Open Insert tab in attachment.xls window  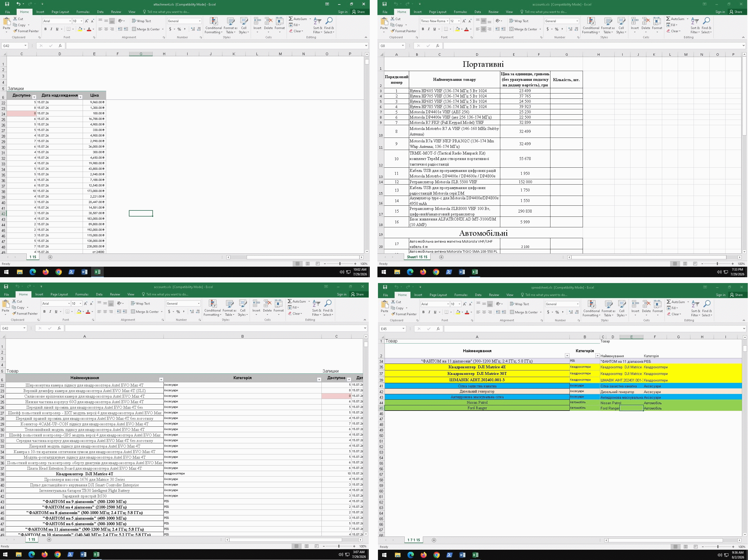(x=40, y=12)
